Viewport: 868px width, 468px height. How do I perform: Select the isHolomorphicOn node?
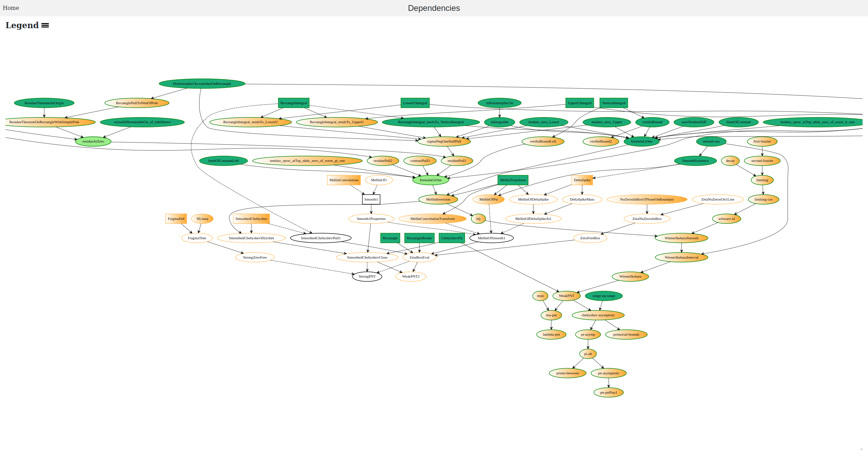[499, 103]
